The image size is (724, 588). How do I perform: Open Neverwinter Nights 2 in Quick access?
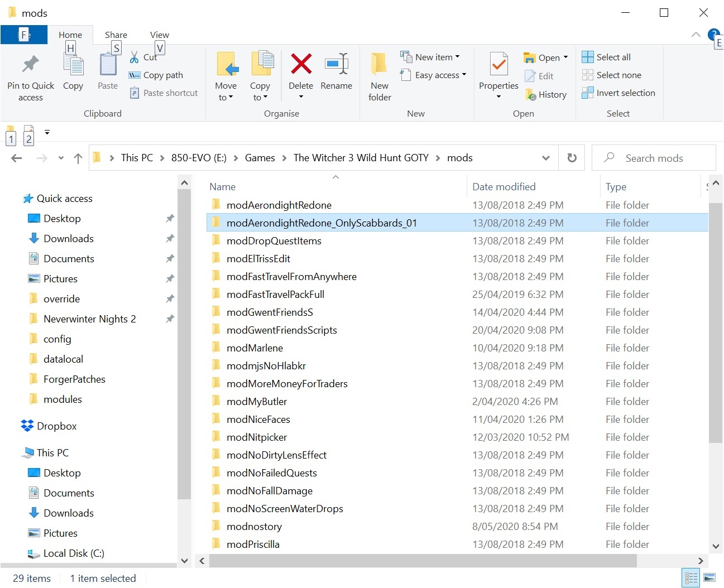[x=89, y=319]
